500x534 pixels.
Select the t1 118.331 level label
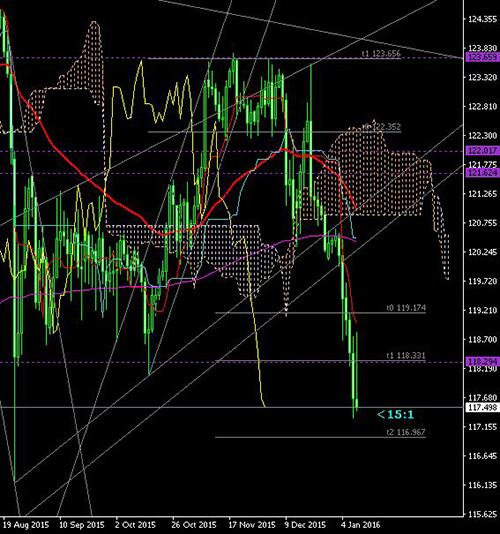406,356
